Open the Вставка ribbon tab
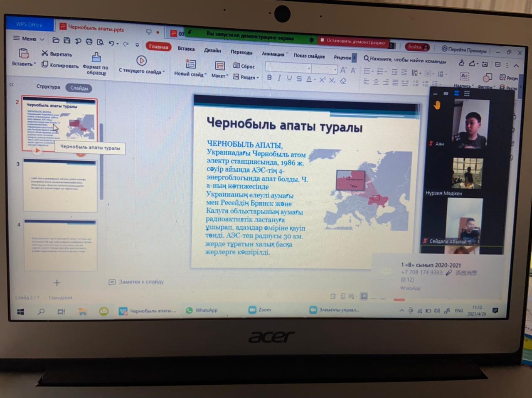This screenshot has height=398, width=532. (186, 49)
